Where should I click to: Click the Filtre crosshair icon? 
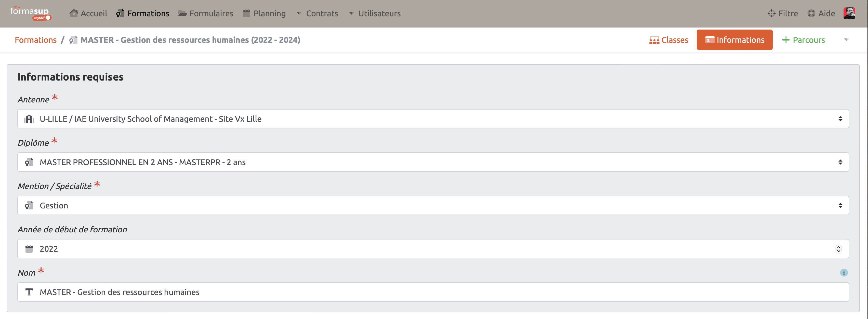(771, 14)
